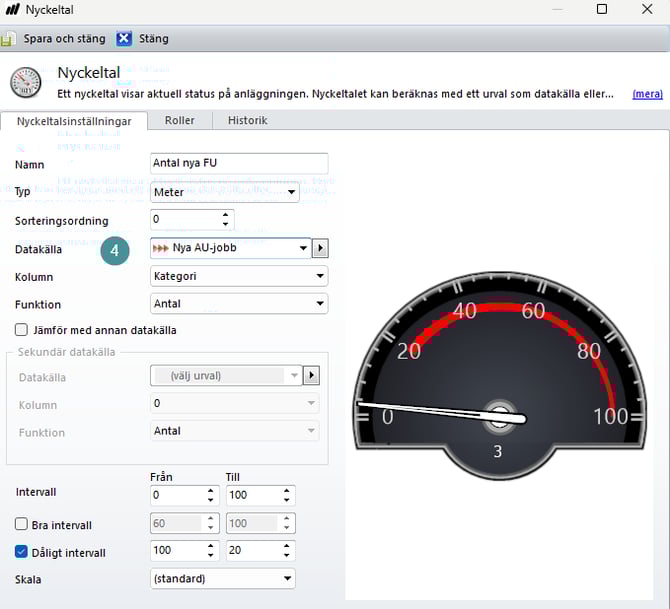Click the Spara och stäng button label
This screenshot has width=670, height=609.
64,39
